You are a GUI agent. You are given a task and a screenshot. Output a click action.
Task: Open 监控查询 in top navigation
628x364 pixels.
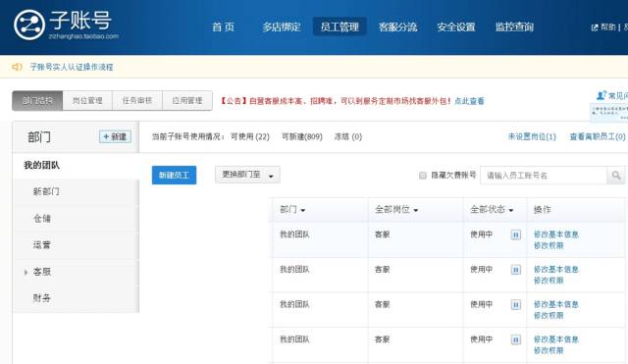[514, 26]
